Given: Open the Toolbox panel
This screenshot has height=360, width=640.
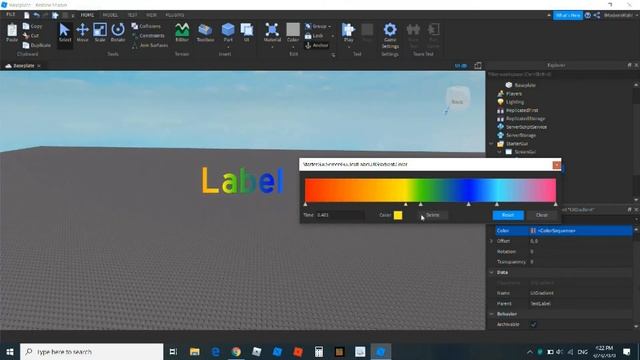Looking at the screenshot, I should tap(205, 32).
